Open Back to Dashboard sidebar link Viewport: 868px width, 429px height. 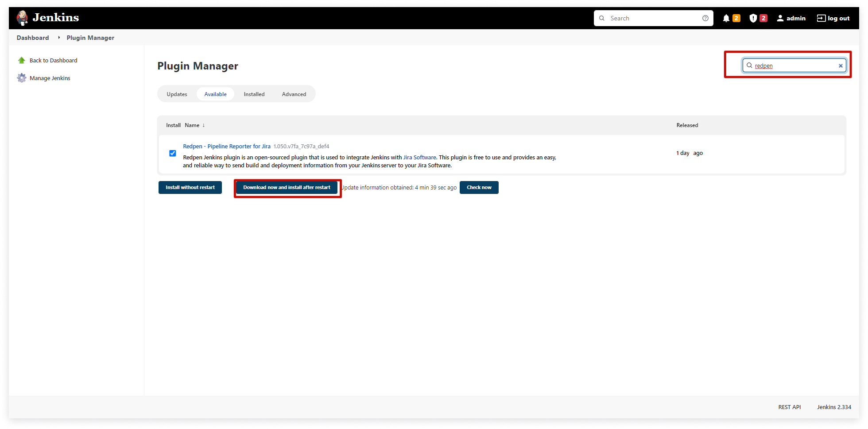(x=53, y=60)
